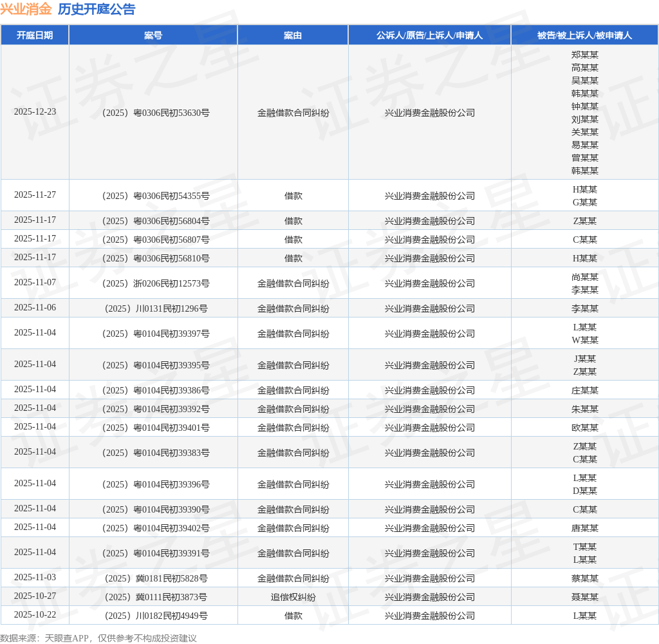The height and width of the screenshot is (644, 659).
Task: Click the 金融借款合同纠纷 cell of the first row
Action: point(293,113)
